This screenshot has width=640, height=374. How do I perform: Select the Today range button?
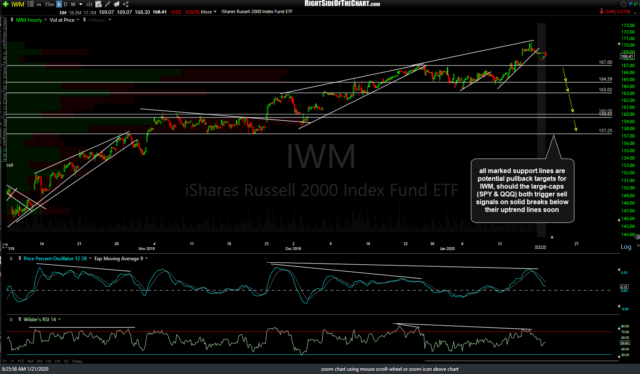pyautogui.click(x=77, y=361)
